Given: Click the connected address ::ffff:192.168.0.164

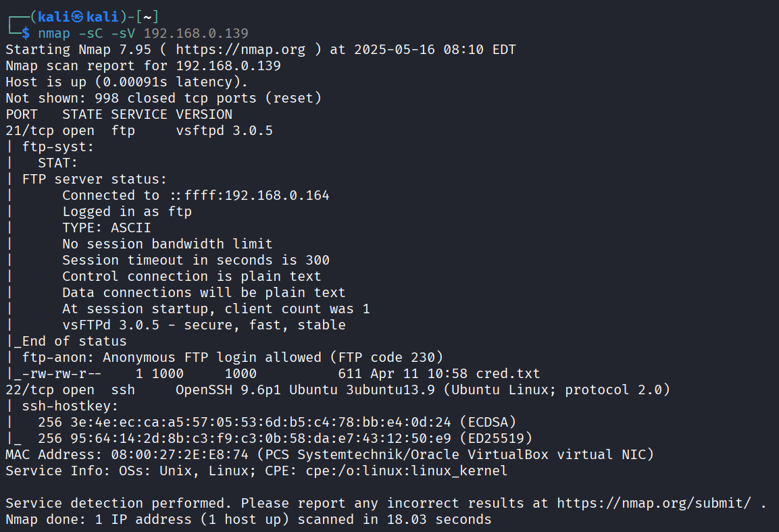Looking at the screenshot, I should coord(249,196).
